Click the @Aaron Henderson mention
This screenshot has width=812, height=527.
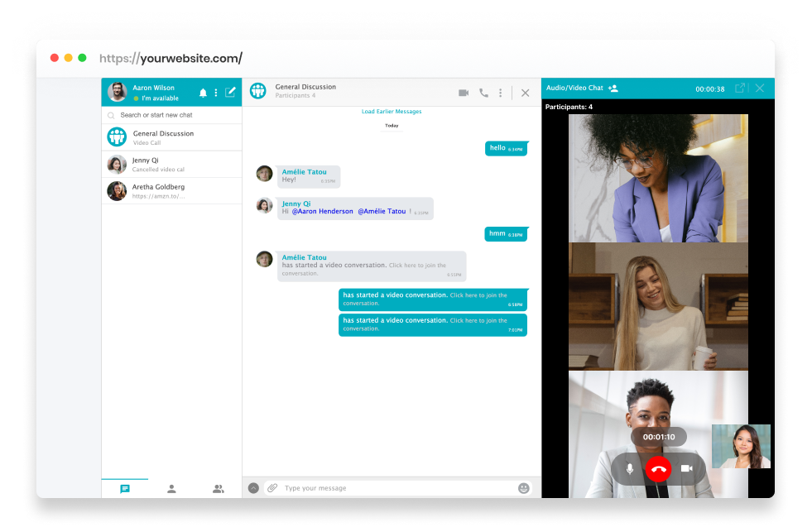[x=322, y=211]
